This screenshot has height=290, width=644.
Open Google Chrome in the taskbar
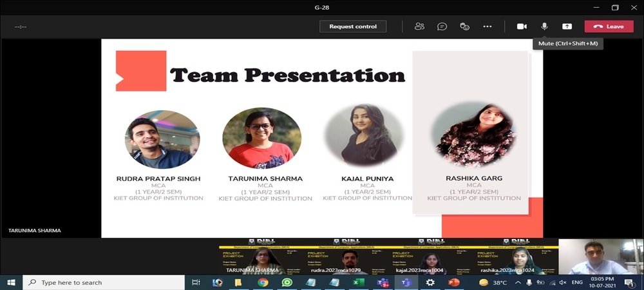point(263,282)
